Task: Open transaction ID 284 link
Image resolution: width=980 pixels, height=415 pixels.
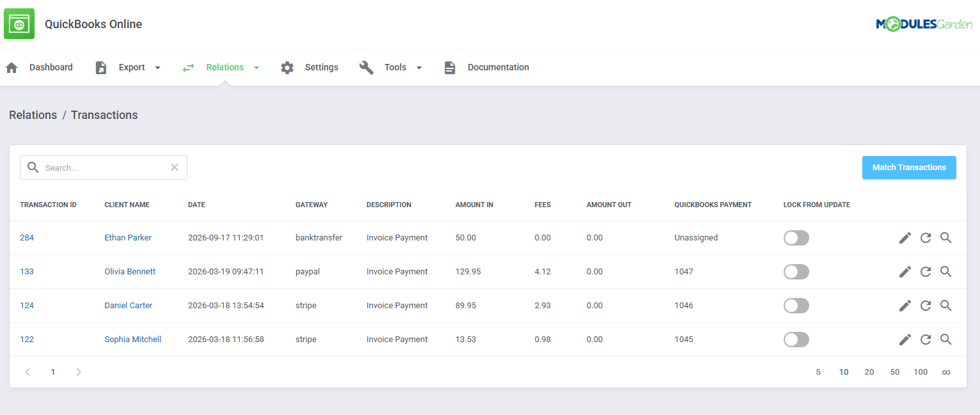Action: pos(27,238)
